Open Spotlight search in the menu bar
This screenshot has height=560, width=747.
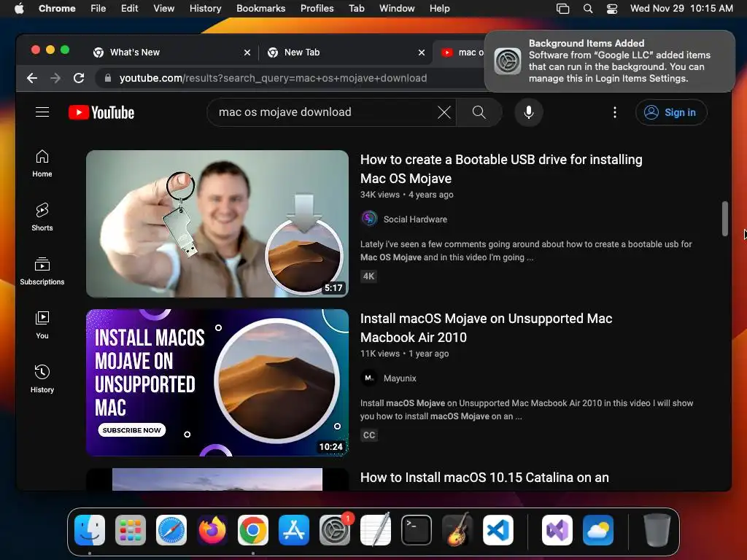588,9
